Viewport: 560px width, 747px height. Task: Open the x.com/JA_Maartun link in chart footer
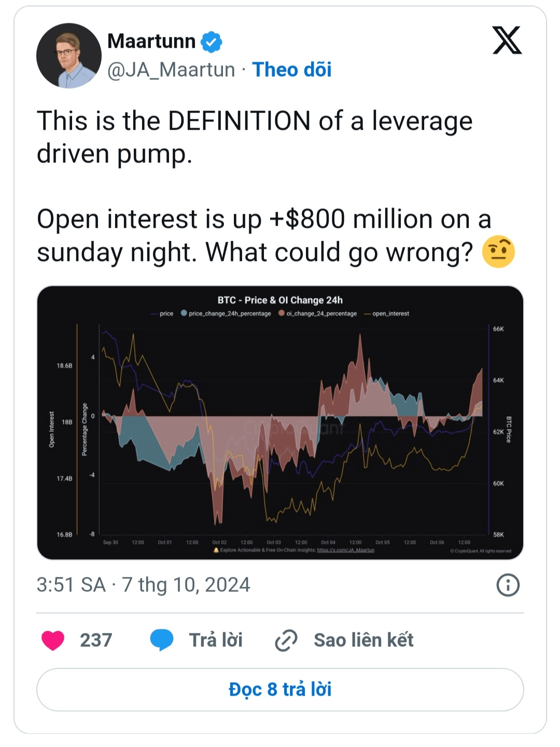tap(345, 550)
